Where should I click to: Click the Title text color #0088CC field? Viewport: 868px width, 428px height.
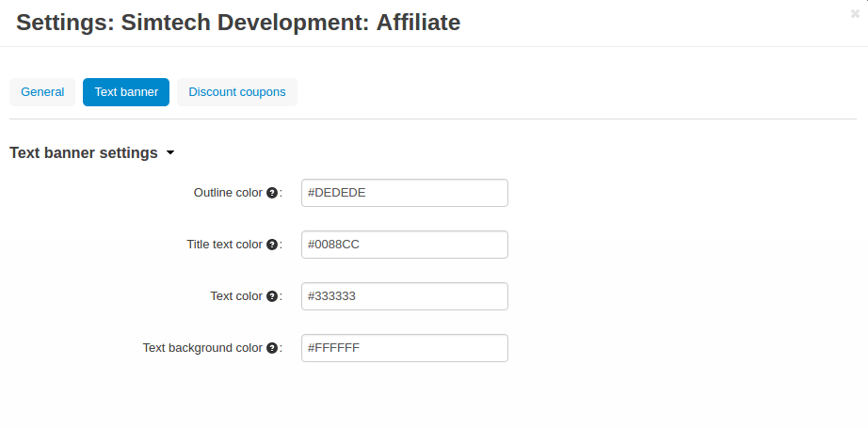(x=404, y=245)
